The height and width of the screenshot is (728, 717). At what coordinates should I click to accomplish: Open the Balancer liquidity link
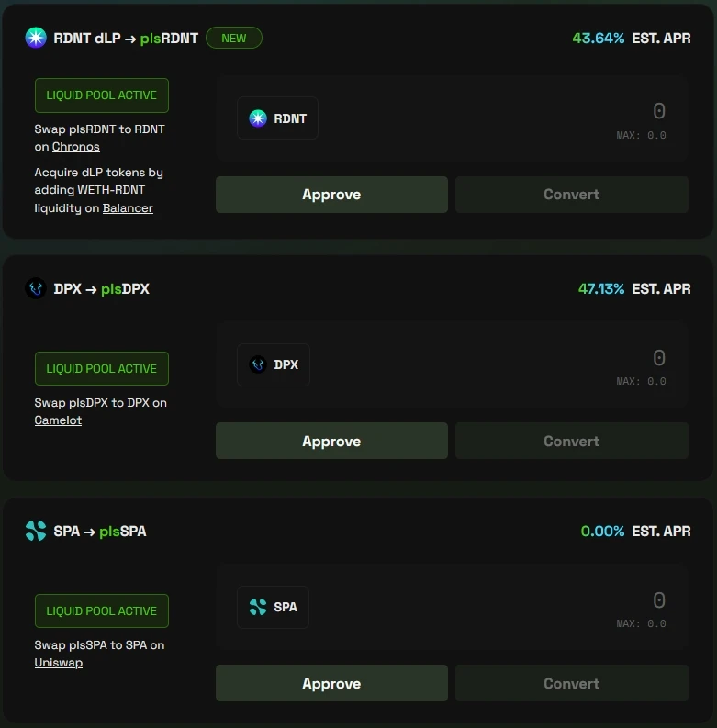point(128,208)
